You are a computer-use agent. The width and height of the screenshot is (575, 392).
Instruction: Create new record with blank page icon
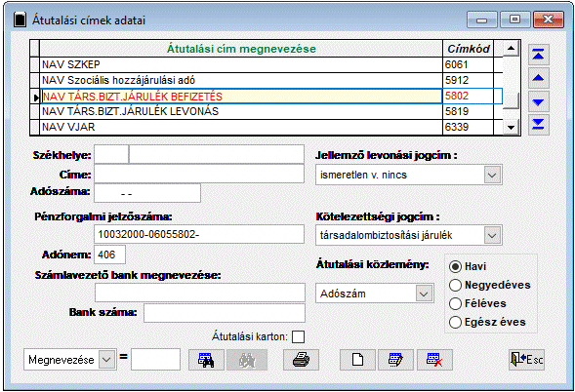point(357,360)
